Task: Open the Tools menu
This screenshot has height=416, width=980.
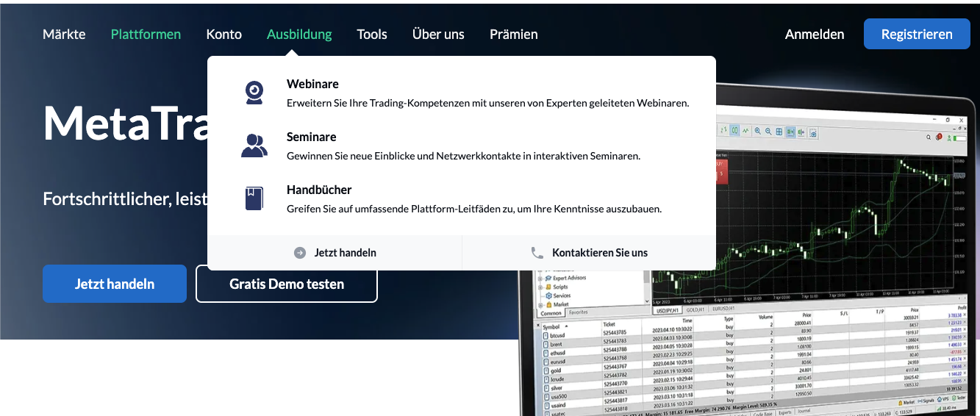Action: [372, 34]
